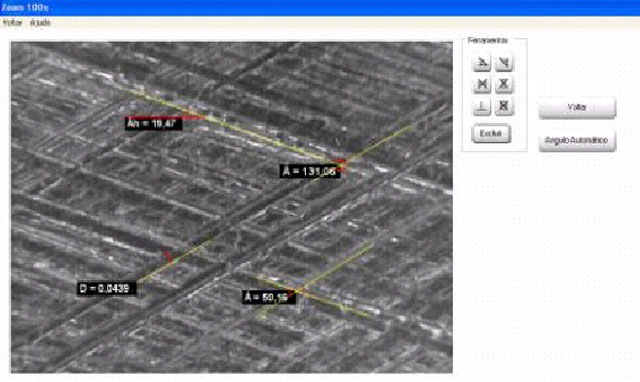Viewport: 640px width, 382px height.
Task: Click the crossed-out distance tool icon
Action: [x=504, y=84]
